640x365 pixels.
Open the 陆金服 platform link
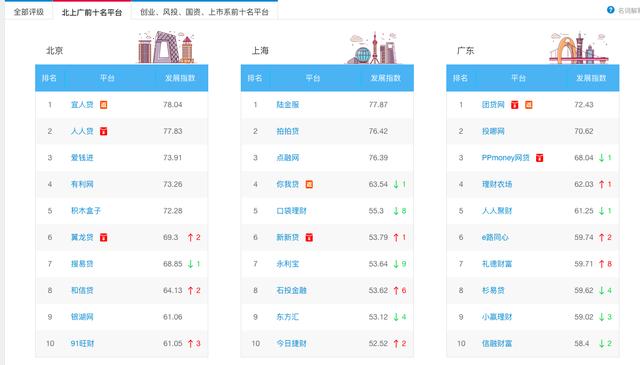[x=288, y=105]
